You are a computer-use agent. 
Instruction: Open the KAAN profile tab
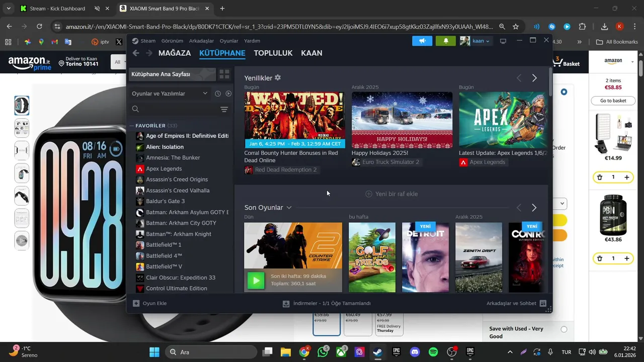tap(311, 53)
